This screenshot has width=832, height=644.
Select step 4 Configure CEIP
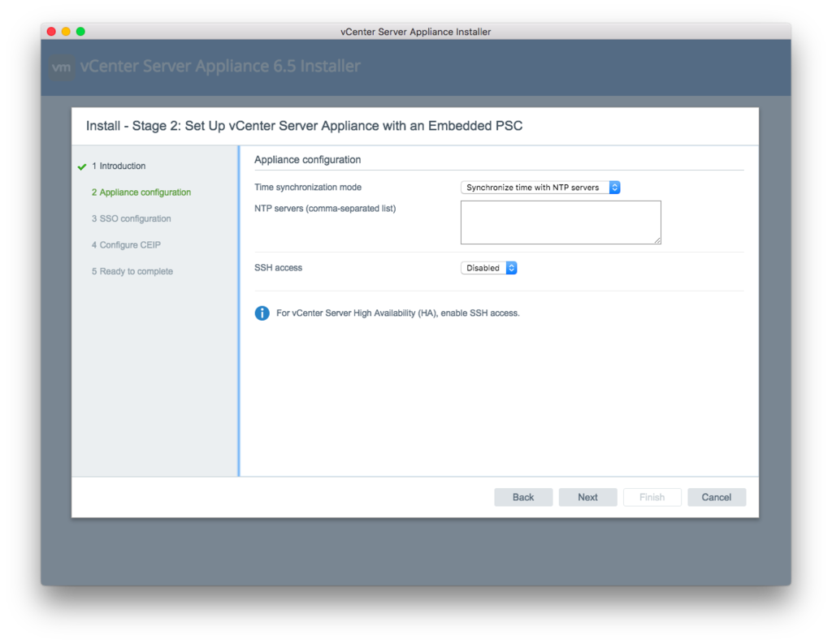point(126,245)
